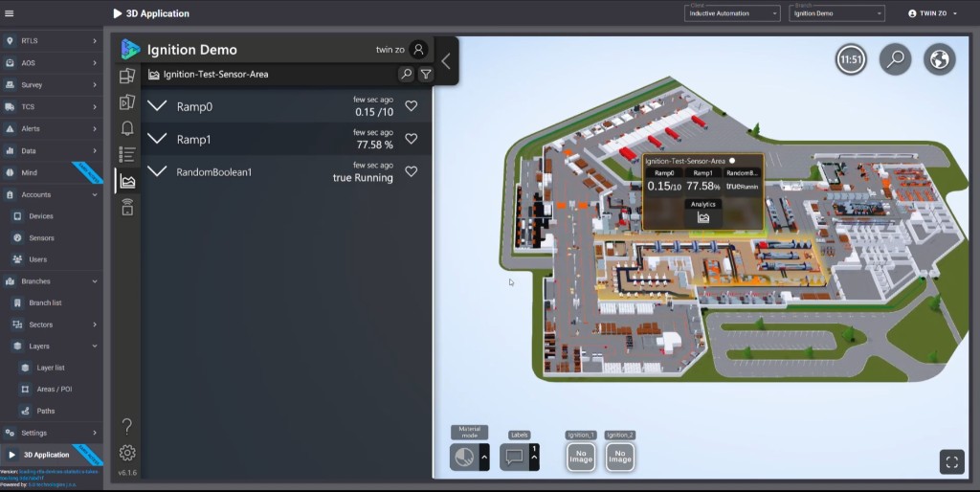Expand the Ramp0 sensor row
The image size is (980, 492).
(x=157, y=105)
